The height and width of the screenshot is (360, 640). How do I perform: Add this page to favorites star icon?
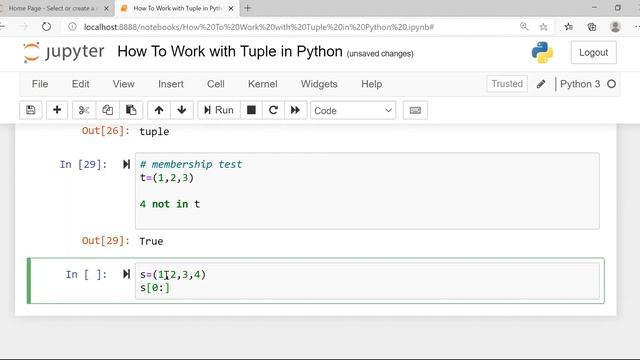point(543,27)
